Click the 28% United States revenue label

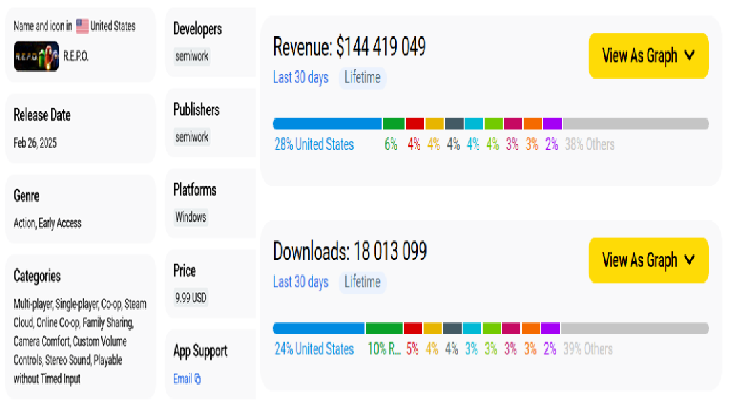[314, 145]
